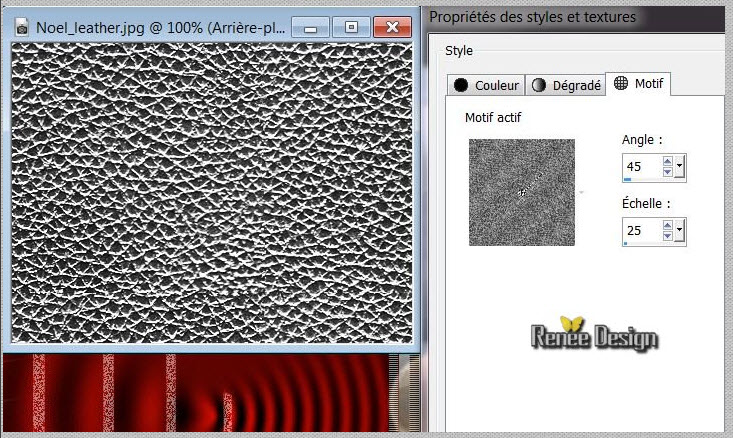Decrease the Échelle value with down arrow
Screen dimensions: 733x438
coord(668,236)
